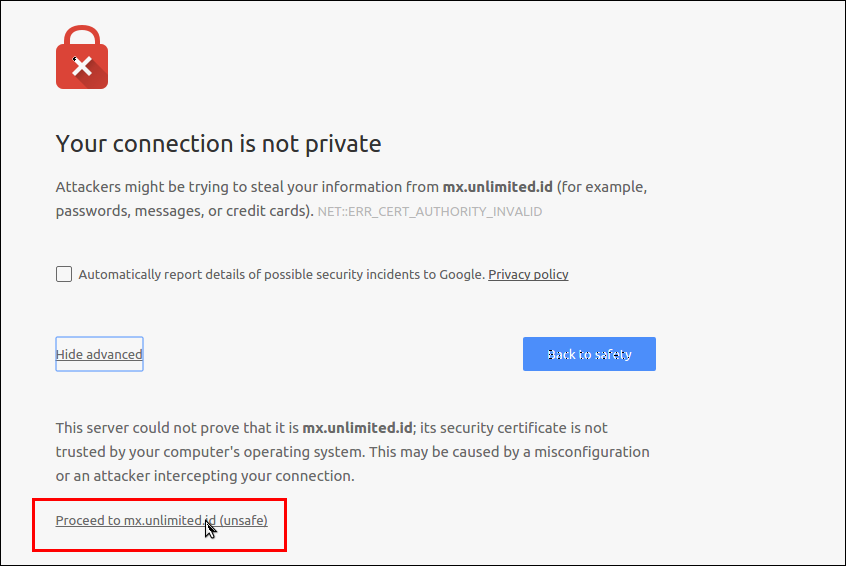Click the NET::ERR_CERT_AUTHORITY_INVALID error code
846x566 pixels.
click(429, 212)
